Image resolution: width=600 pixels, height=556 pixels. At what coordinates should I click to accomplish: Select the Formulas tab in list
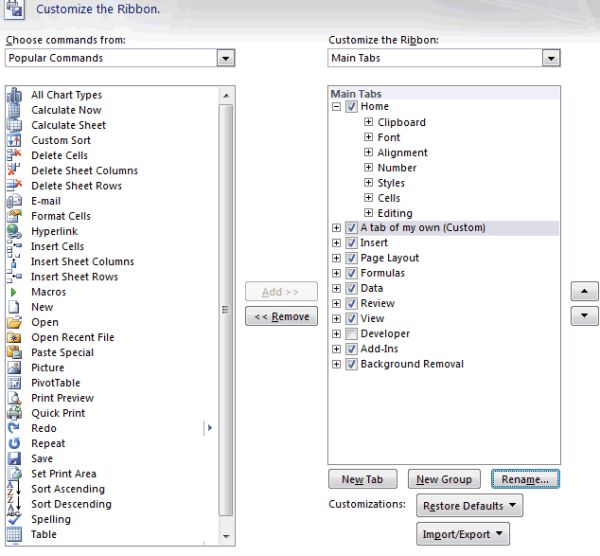[x=382, y=273]
